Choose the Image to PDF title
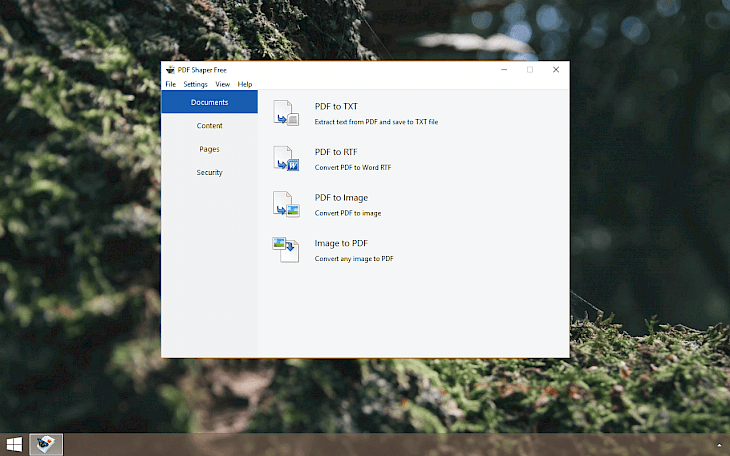Screen dimensions: 730x456 coord(341,244)
